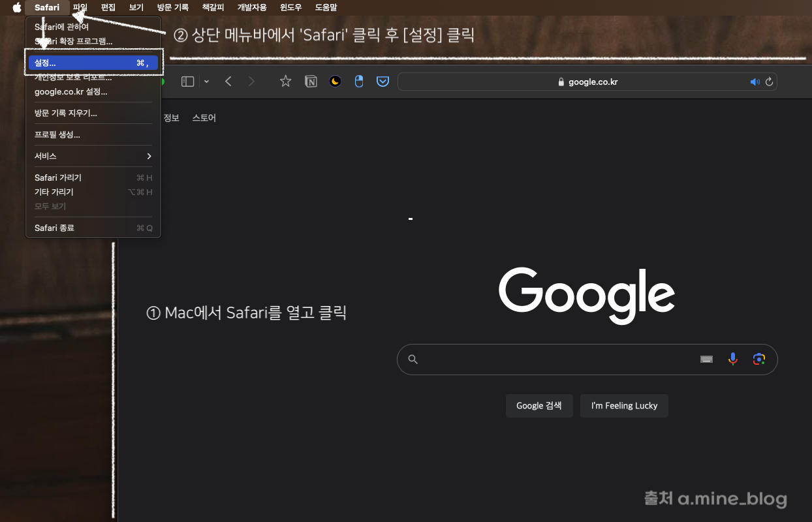Open the 개발자용 menu
812x522 pixels.
252,8
